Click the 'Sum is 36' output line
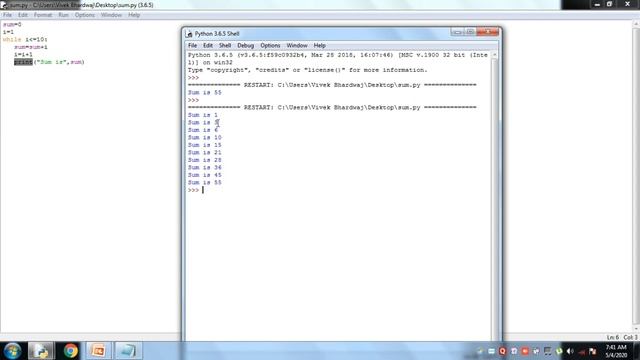Screen dimensions: 640x360 pos(204,168)
